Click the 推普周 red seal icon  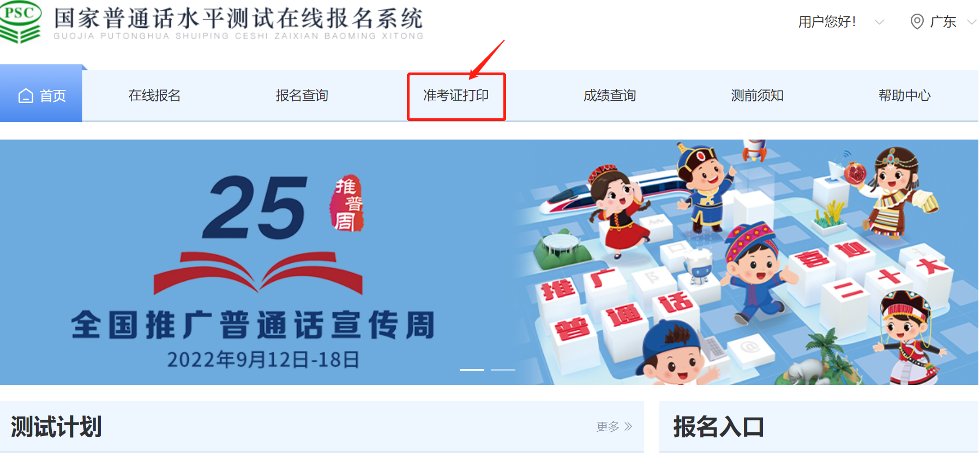[x=347, y=203]
